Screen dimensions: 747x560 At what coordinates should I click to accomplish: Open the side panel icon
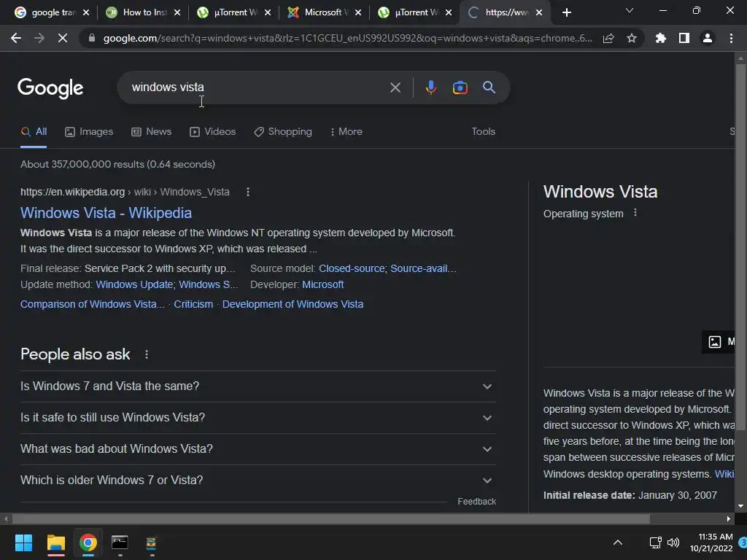(x=684, y=38)
